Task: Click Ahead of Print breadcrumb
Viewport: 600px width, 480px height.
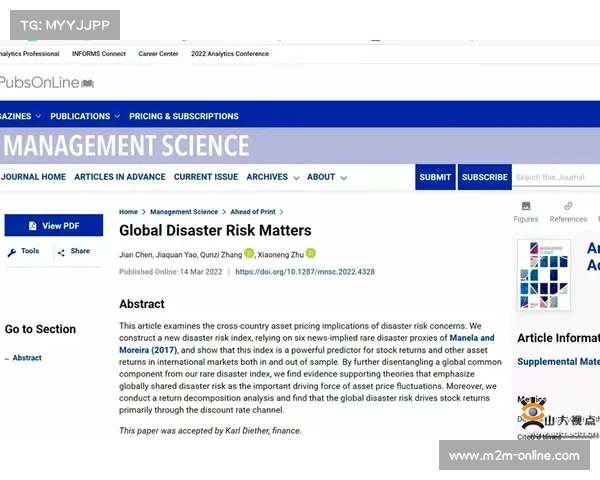Action: 253,212
